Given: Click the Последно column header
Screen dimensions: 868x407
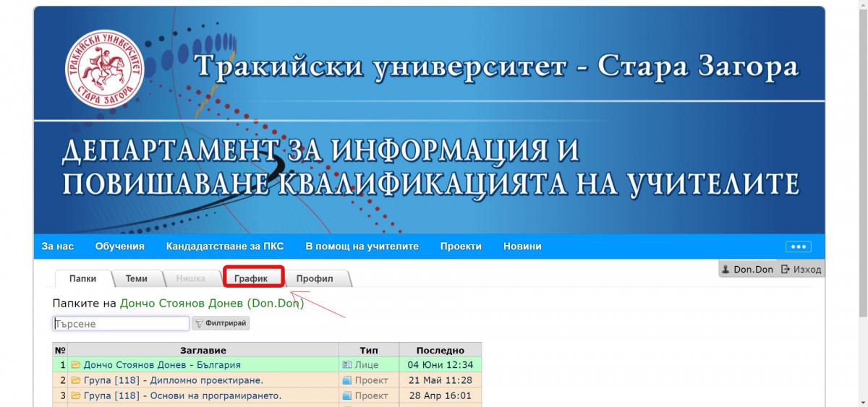Looking at the screenshot, I should tap(441, 350).
